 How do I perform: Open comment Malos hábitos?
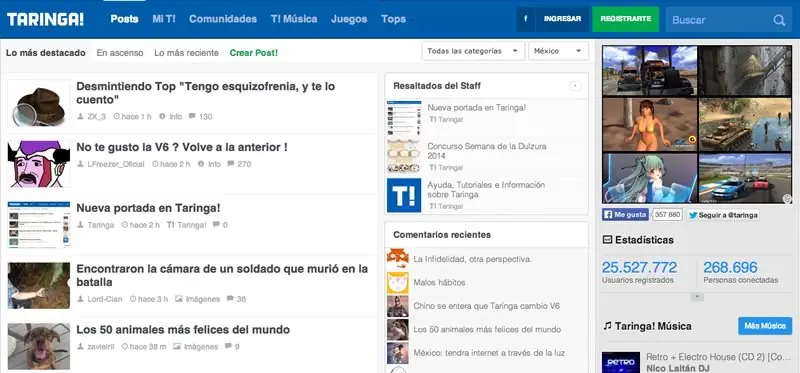pos(439,282)
